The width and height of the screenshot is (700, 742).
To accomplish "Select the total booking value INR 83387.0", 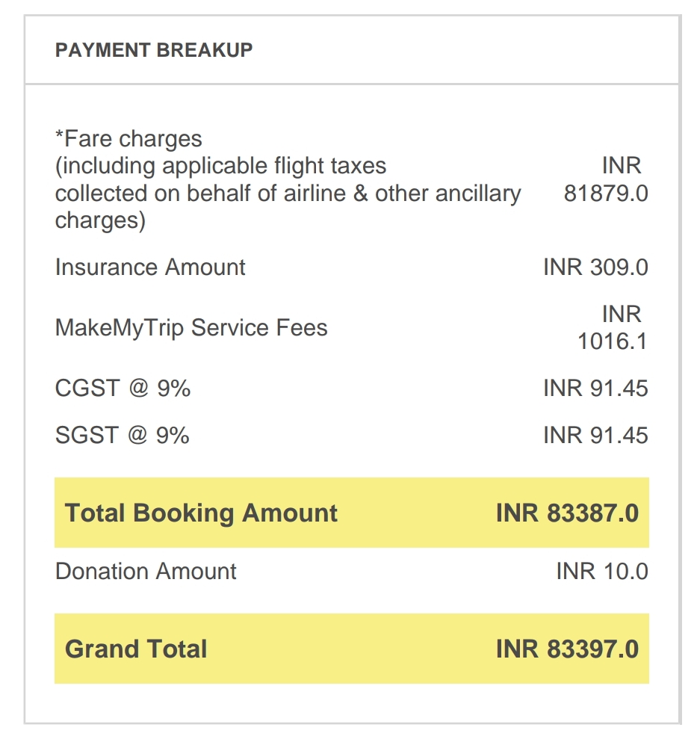I will (x=567, y=513).
